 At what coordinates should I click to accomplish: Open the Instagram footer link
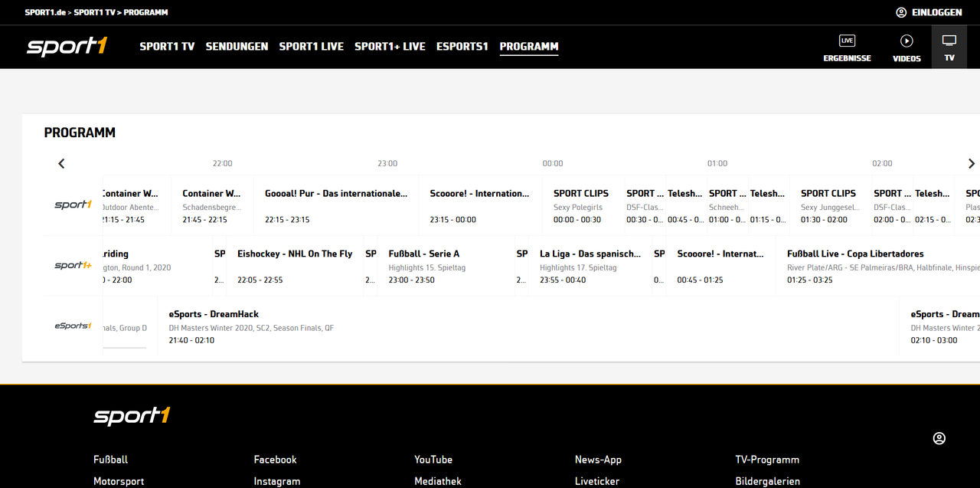pyautogui.click(x=277, y=482)
